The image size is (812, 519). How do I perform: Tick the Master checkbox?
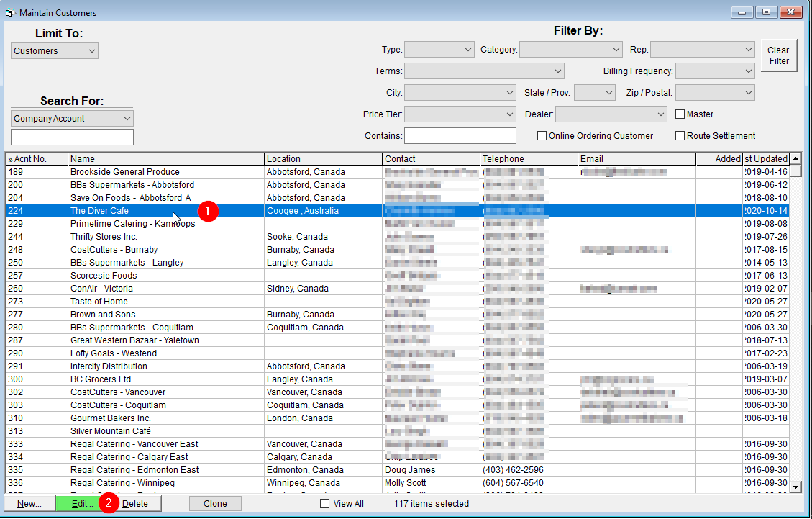point(680,114)
